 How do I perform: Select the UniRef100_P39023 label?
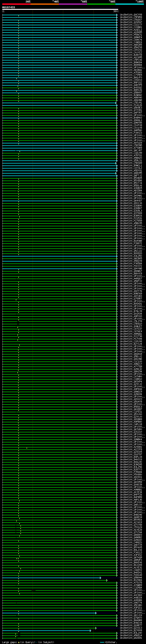pos(131,133)
